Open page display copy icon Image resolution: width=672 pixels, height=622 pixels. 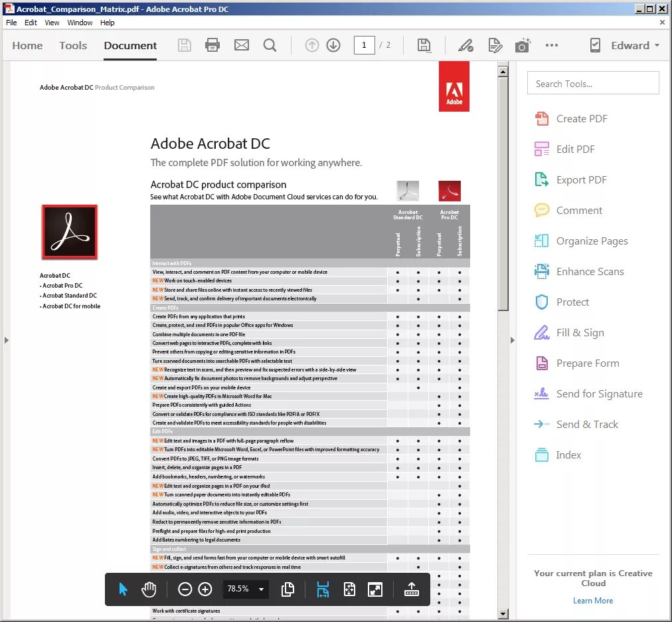[x=288, y=589]
